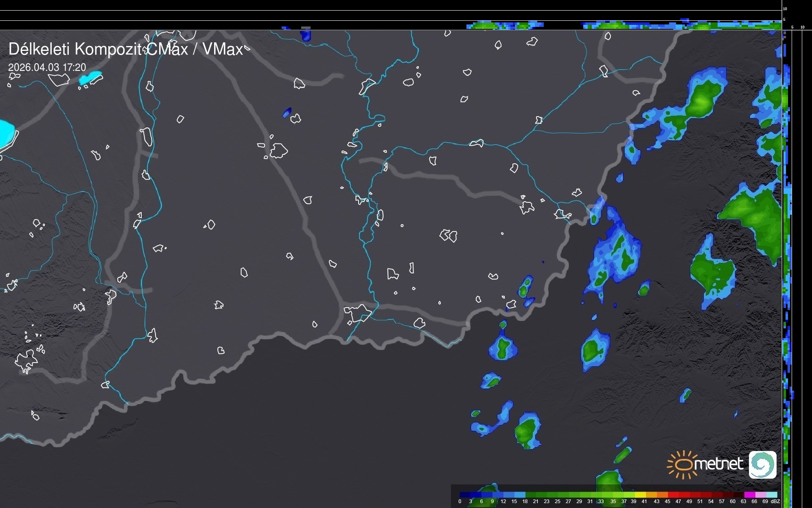Click the small blue echo near map center

pos(287,112)
